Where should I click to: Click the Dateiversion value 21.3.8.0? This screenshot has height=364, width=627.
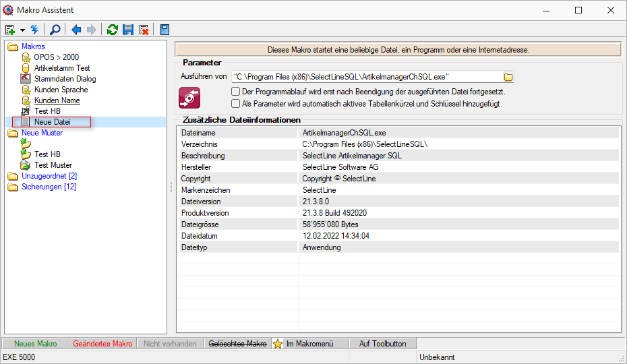coord(316,202)
